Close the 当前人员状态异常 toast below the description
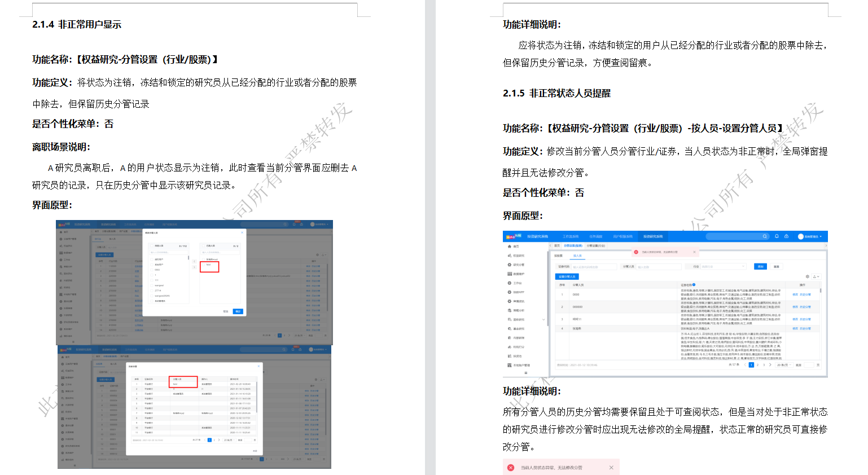 [611, 468]
